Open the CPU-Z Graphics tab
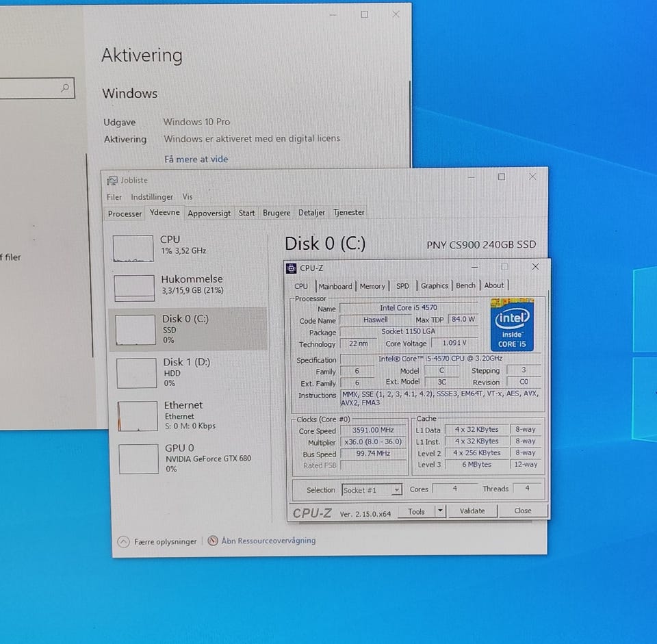This screenshot has height=644, width=657. [x=434, y=286]
